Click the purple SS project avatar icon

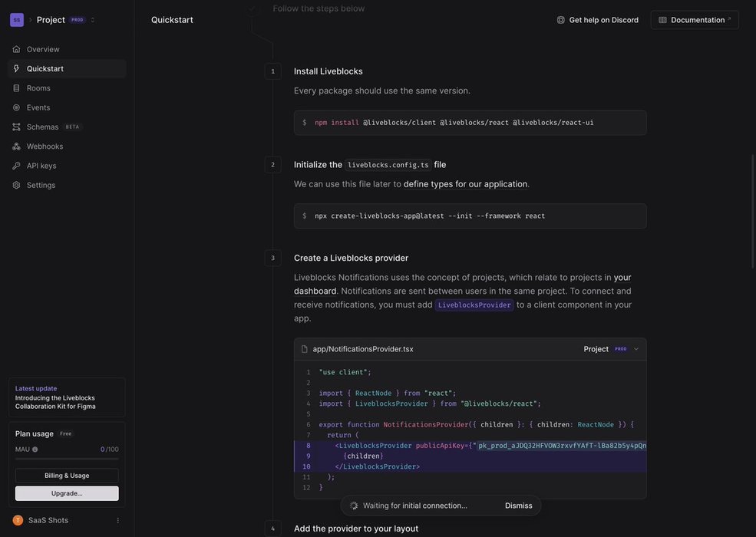(17, 20)
